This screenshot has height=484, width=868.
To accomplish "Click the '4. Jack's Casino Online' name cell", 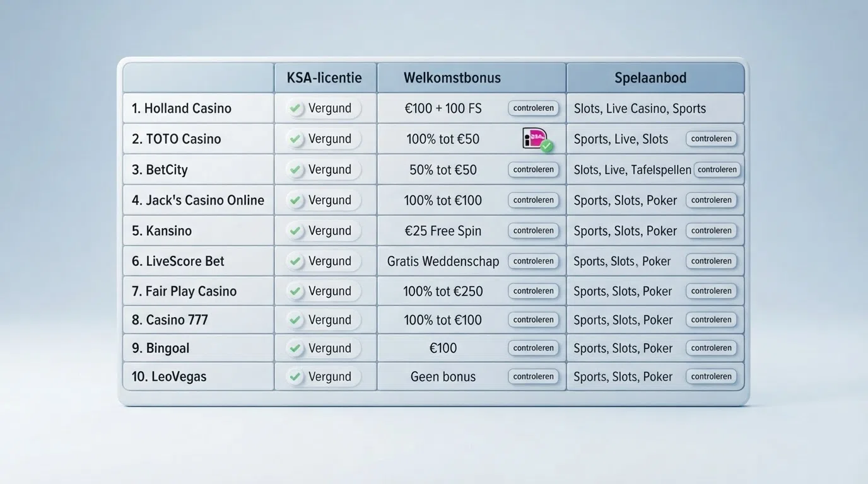I will pos(198,200).
